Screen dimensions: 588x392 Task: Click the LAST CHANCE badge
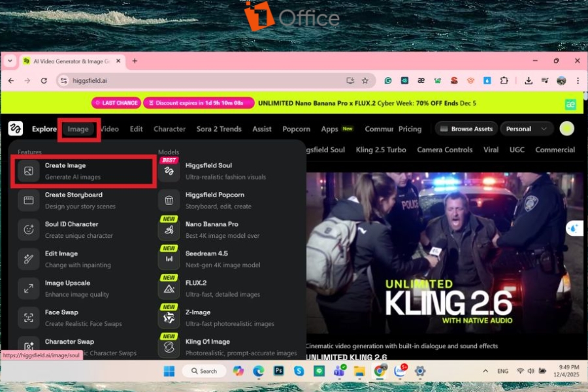pyautogui.click(x=116, y=103)
